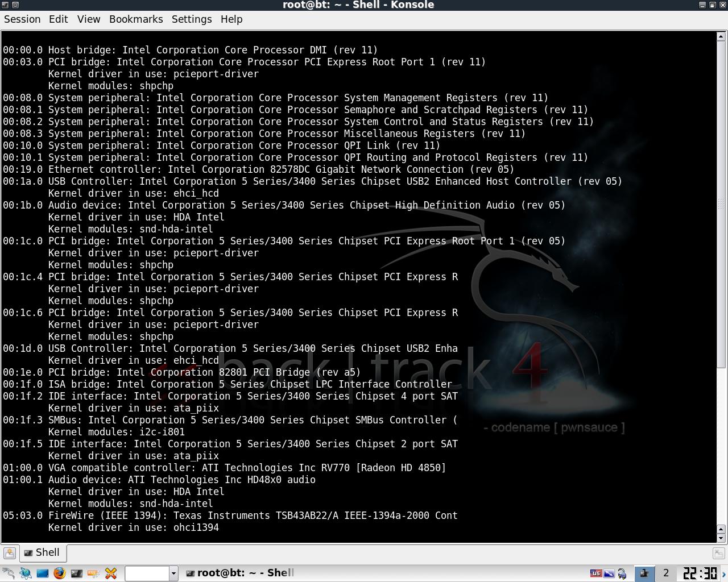Click the blue show desktop icon
This screenshot has height=582, width=728.
click(x=42, y=573)
